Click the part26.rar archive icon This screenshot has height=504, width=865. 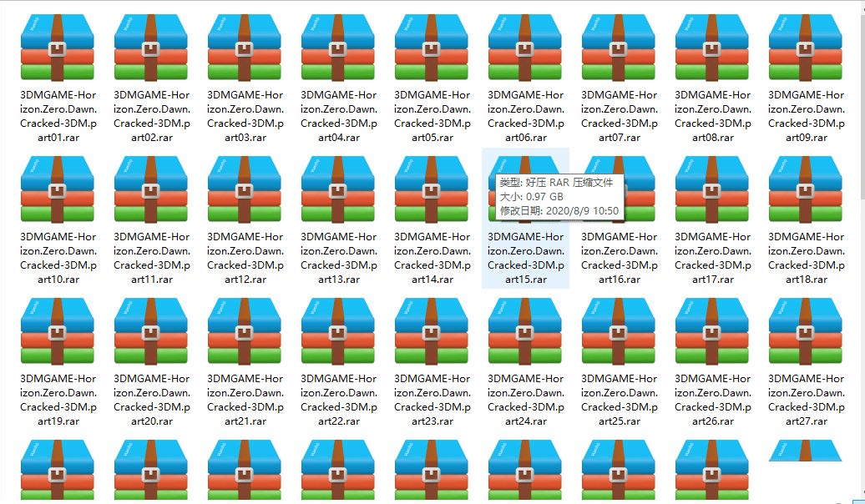pyautogui.click(x=711, y=331)
